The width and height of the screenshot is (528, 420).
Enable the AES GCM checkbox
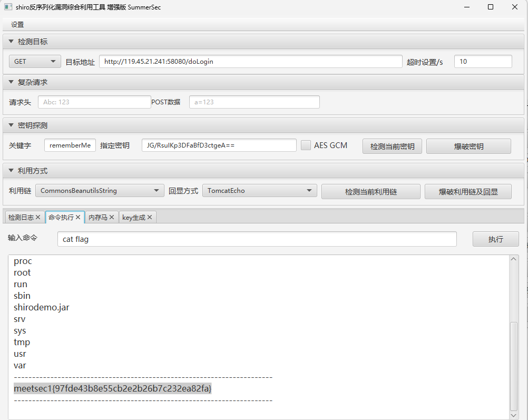306,145
